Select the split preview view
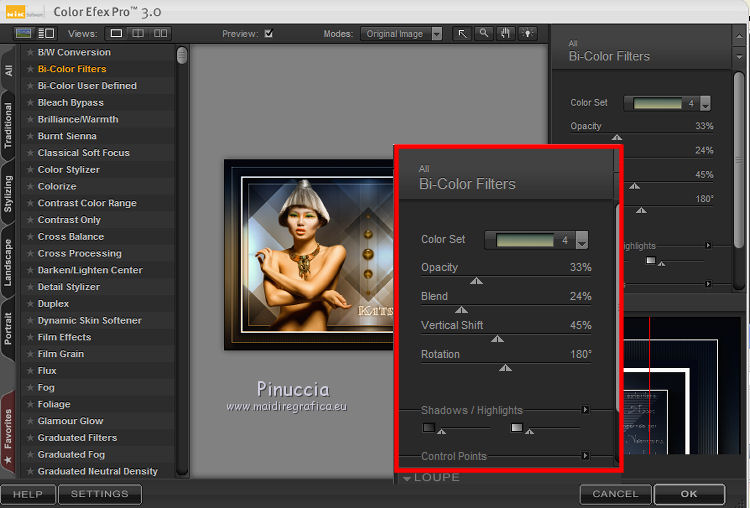Image resolution: width=750 pixels, height=508 pixels. coord(138,33)
